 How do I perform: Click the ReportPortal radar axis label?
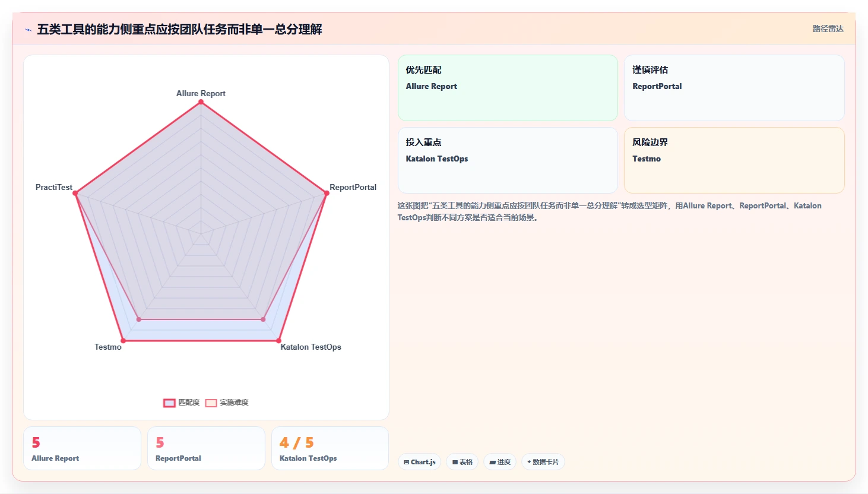click(353, 187)
